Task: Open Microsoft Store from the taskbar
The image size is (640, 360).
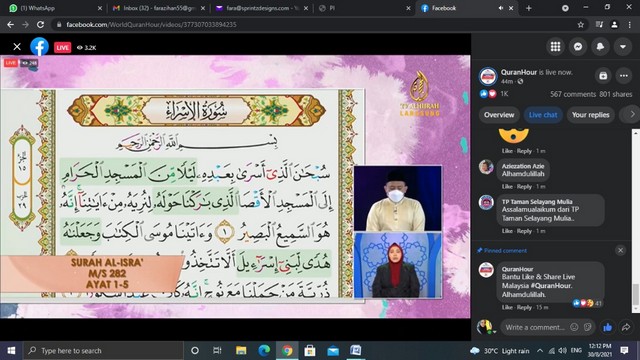Action: point(310,351)
